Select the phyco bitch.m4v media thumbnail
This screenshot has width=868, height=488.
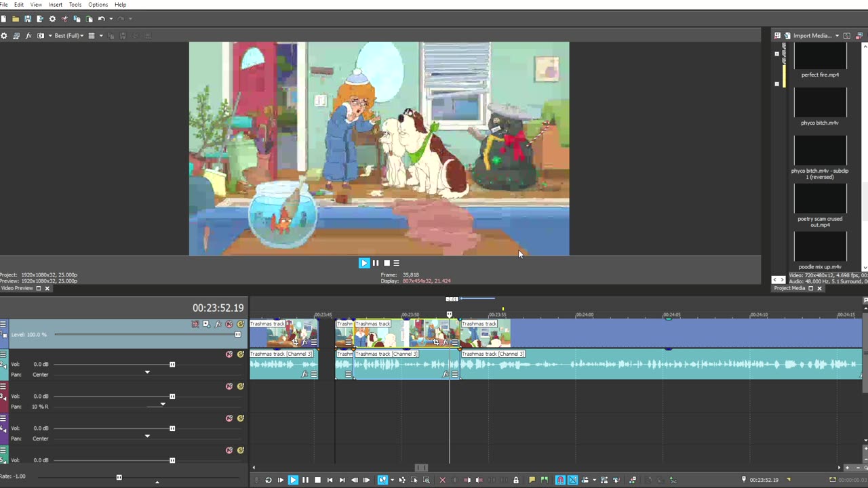[x=820, y=102]
